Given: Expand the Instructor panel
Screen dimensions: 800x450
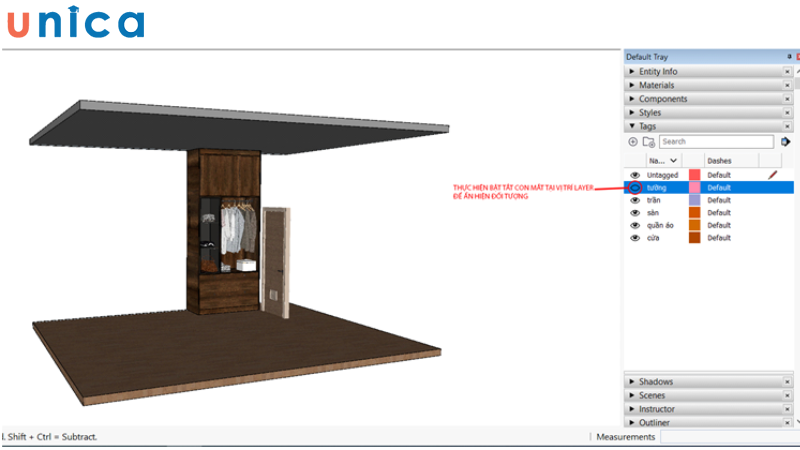Looking at the screenshot, I should (632, 409).
